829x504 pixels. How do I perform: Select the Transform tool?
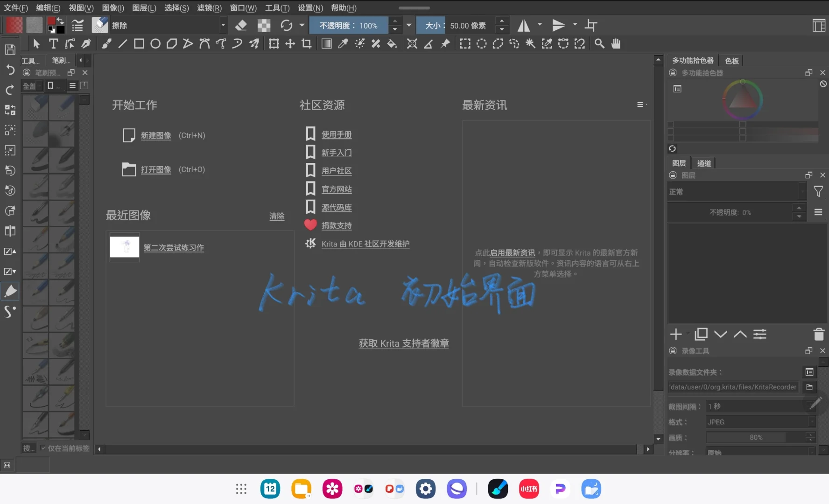pos(274,44)
